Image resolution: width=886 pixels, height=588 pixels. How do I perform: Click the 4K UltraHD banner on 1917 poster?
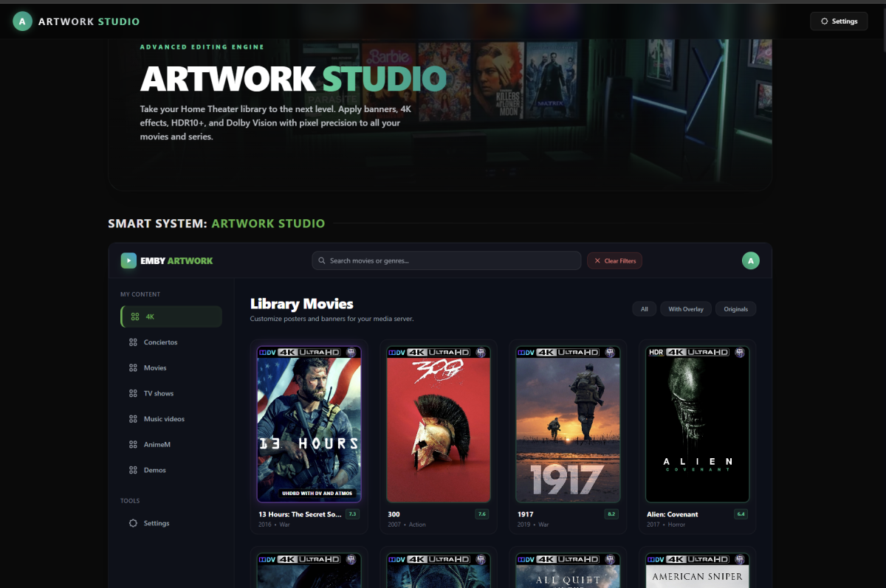pyautogui.click(x=569, y=353)
